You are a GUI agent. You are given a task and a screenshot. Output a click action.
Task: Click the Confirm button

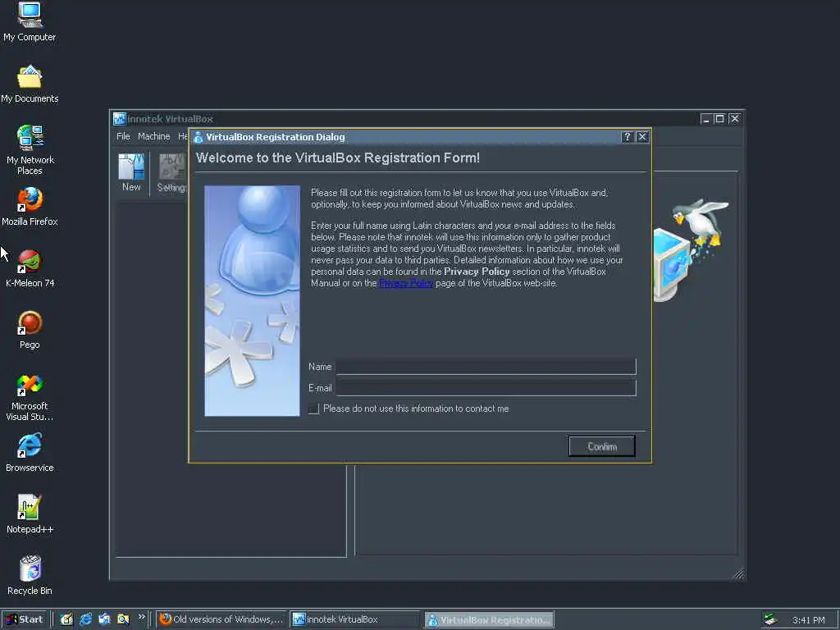coord(602,446)
